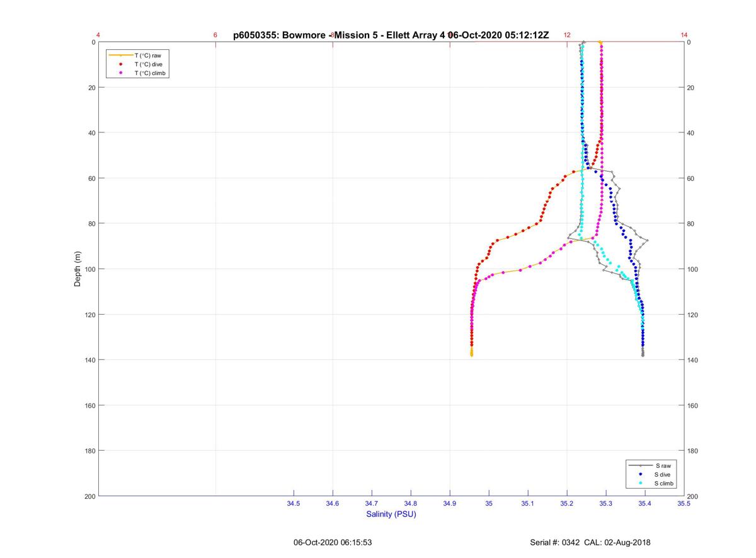
Task: Click the timestamp '06-Oct-2020 06:15:53' footer
Action: pyautogui.click(x=333, y=542)
